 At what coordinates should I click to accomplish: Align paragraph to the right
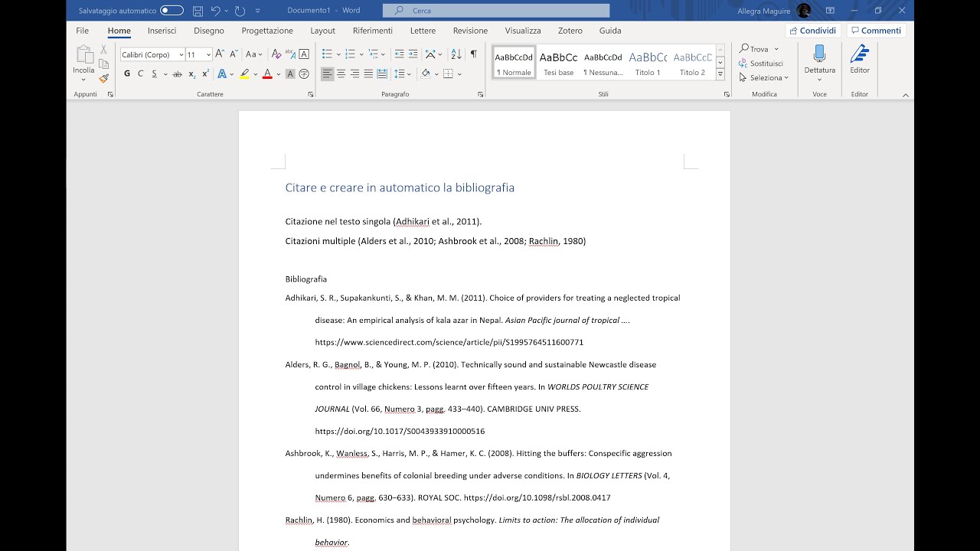point(354,74)
